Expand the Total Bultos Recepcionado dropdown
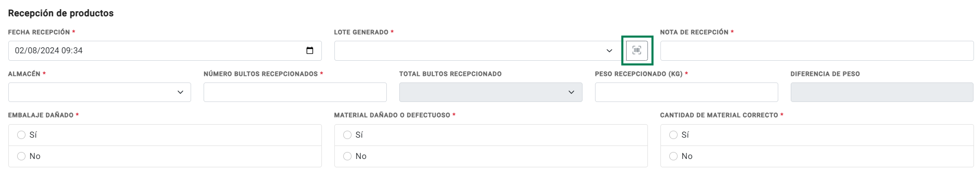The width and height of the screenshot is (980, 171). 491,92
